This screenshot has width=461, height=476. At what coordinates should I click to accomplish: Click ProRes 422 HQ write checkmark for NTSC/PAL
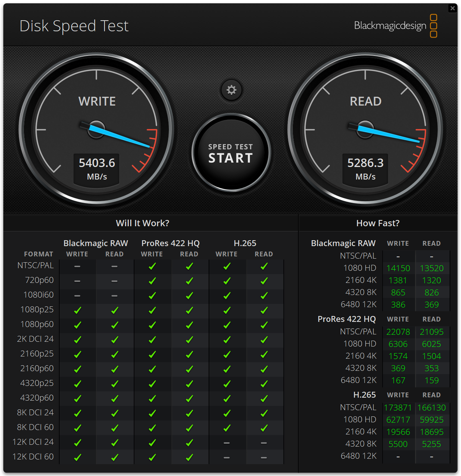152,266
